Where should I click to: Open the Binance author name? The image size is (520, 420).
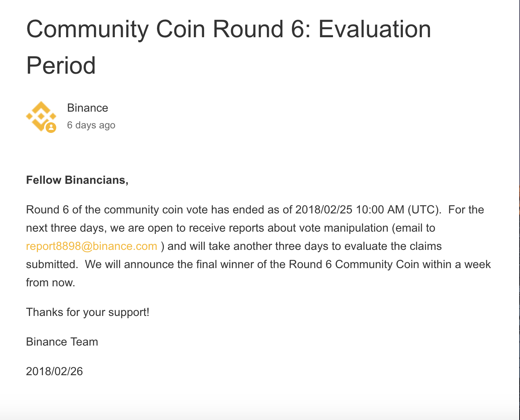[x=87, y=108]
